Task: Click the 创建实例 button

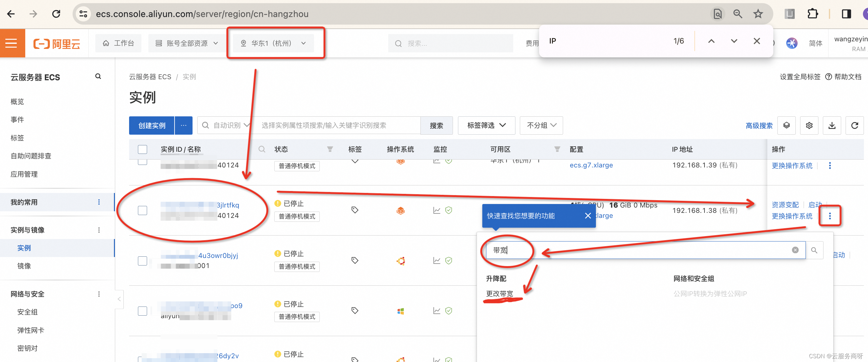Action: tap(152, 126)
